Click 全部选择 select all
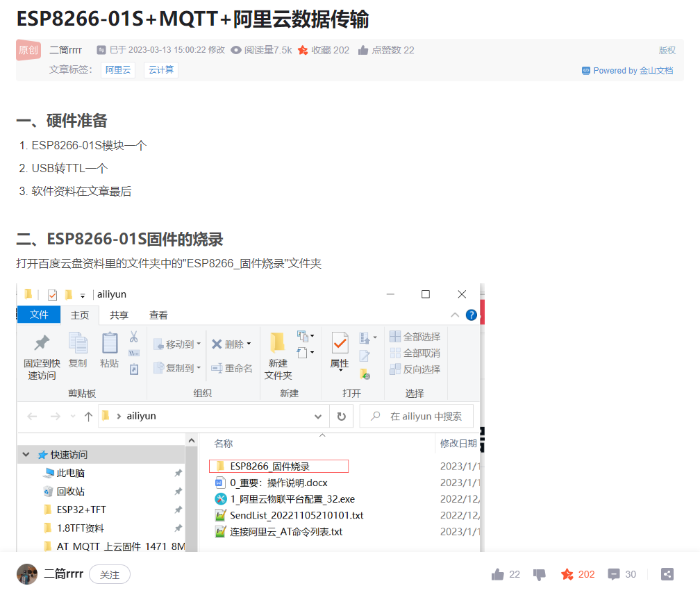The image size is (700, 595). coord(415,337)
